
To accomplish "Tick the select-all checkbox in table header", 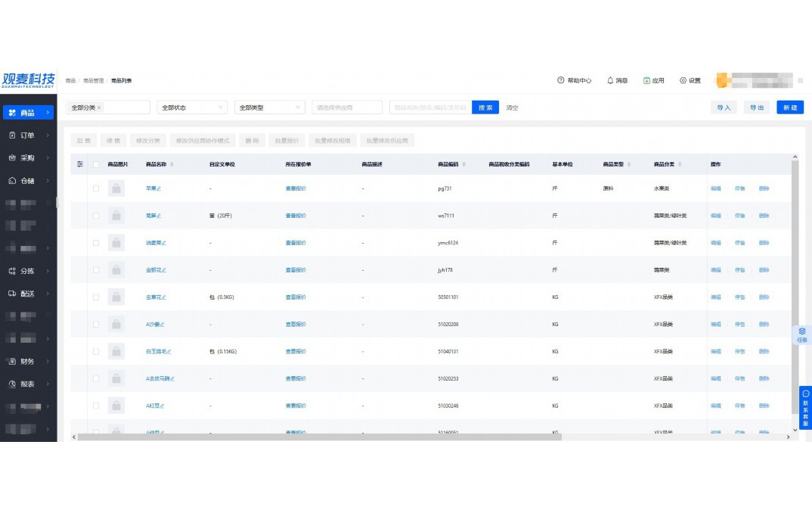I will 96,164.
